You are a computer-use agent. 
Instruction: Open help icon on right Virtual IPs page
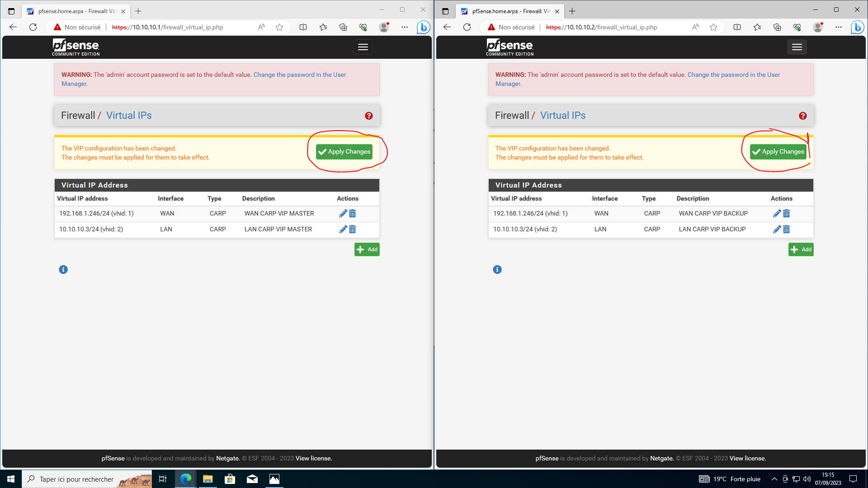point(803,116)
